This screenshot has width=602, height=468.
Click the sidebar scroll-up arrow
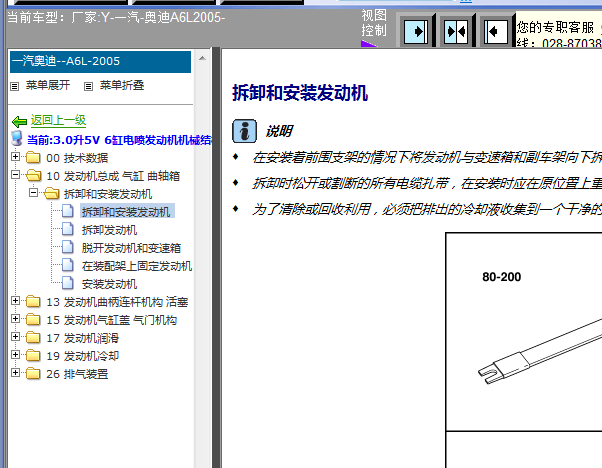coord(202,58)
